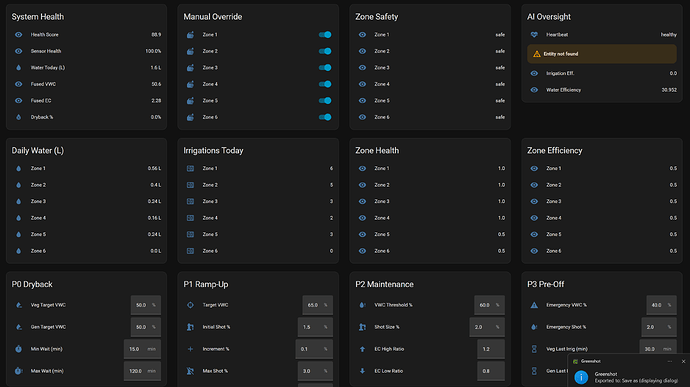Click the Initial Shot % input field

click(315, 327)
